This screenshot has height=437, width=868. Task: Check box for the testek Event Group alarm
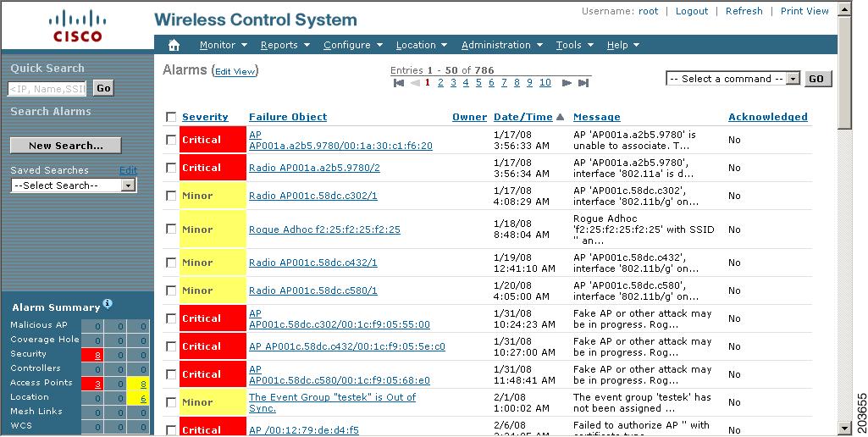pyautogui.click(x=171, y=402)
